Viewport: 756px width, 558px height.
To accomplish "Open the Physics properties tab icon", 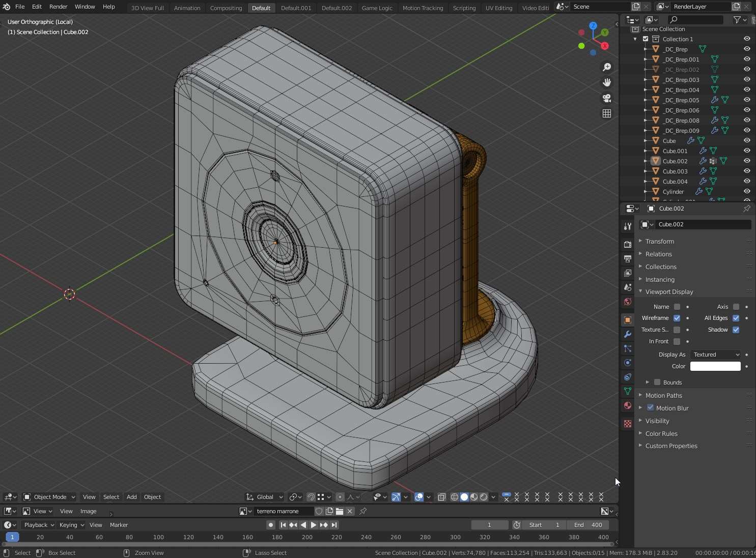I will [x=628, y=363].
